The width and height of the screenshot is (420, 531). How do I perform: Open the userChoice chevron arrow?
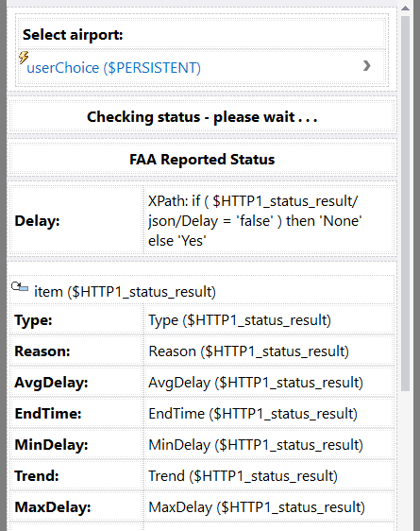pos(366,66)
